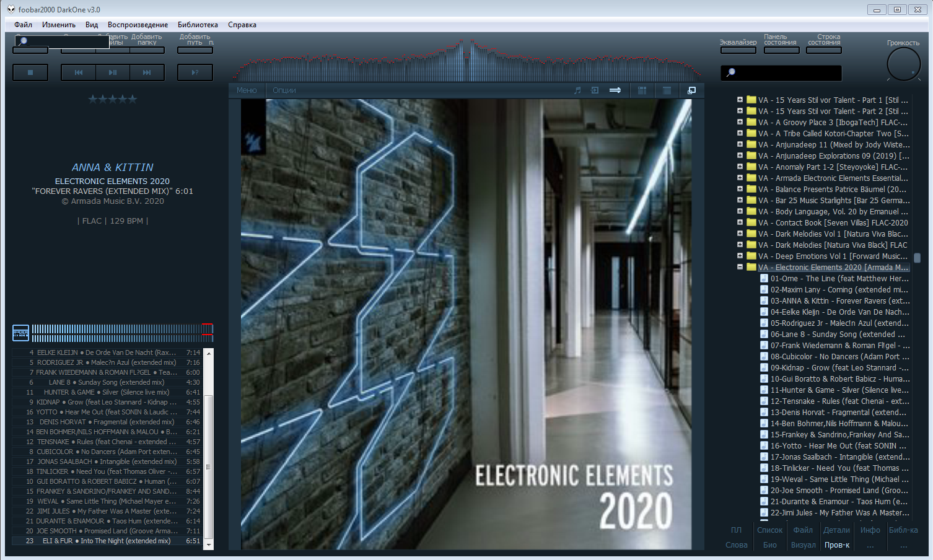
Task: Click the playlist icon beside the seekbar
Action: click(x=20, y=333)
